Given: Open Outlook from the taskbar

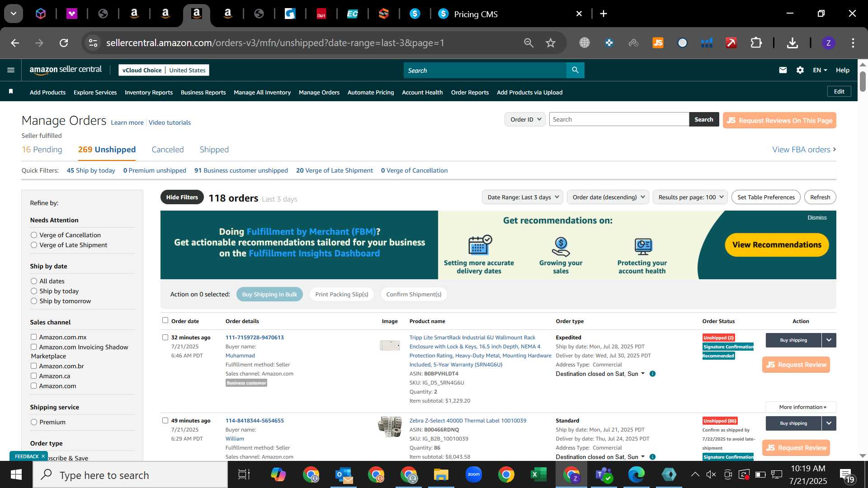Looking at the screenshot, I should point(344,475).
